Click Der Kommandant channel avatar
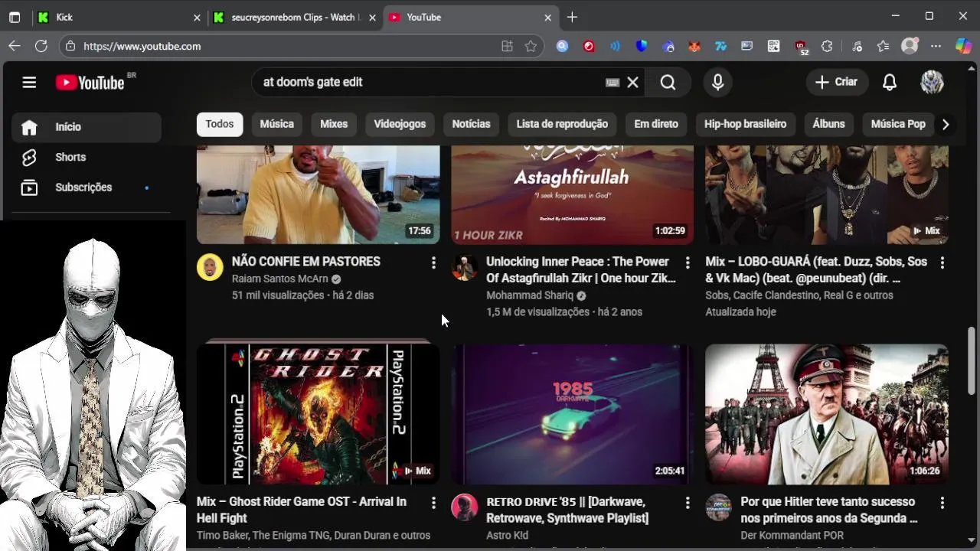The image size is (980, 551). pyautogui.click(x=718, y=507)
